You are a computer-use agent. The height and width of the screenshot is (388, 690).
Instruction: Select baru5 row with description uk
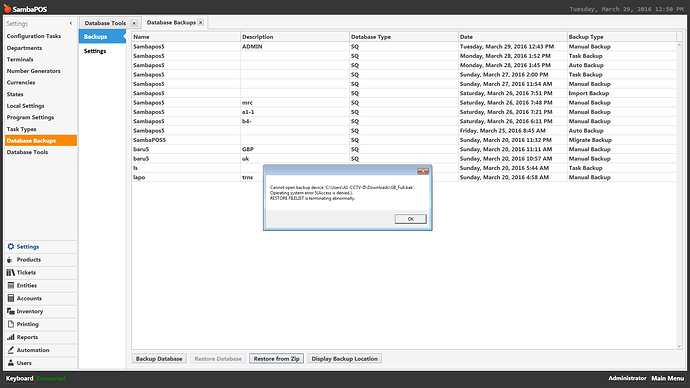(404, 159)
